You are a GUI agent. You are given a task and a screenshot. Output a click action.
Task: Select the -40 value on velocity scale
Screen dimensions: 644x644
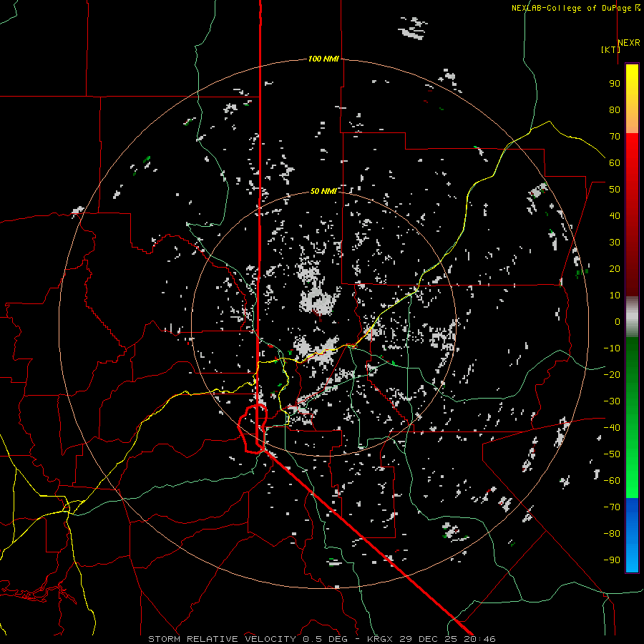[x=612, y=428]
